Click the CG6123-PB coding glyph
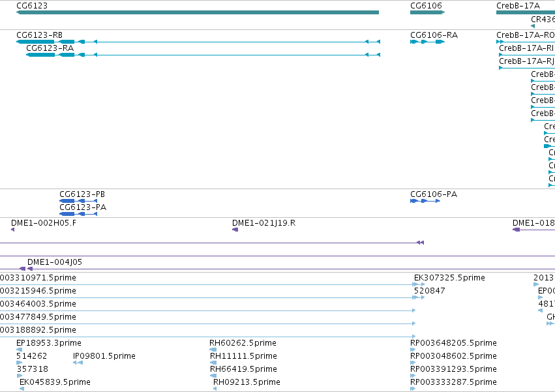 click(78, 201)
